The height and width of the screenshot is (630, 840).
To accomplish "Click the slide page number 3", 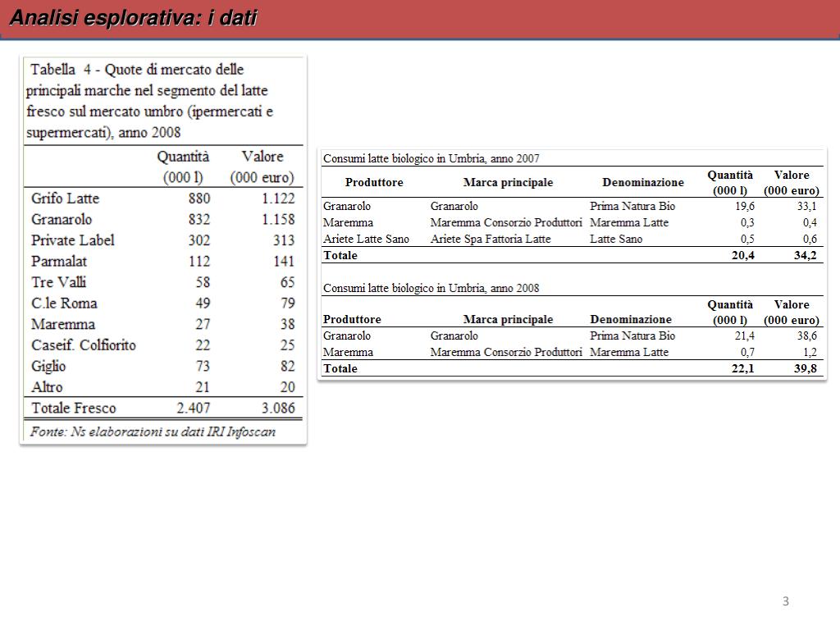I will 785,601.
